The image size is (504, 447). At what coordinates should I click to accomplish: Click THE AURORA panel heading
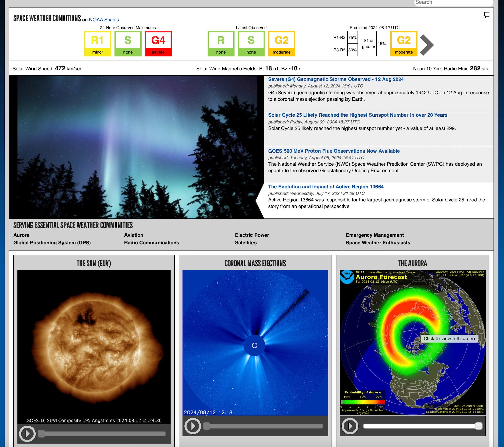click(413, 263)
